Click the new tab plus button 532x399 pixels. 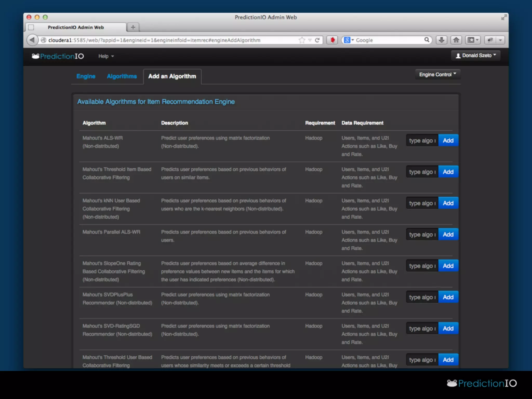[x=133, y=27]
